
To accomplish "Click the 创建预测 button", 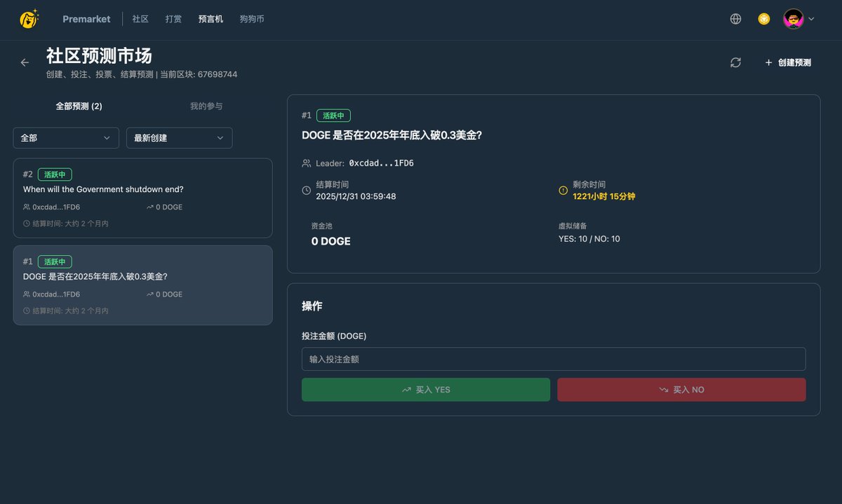I will pyautogui.click(x=788, y=62).
